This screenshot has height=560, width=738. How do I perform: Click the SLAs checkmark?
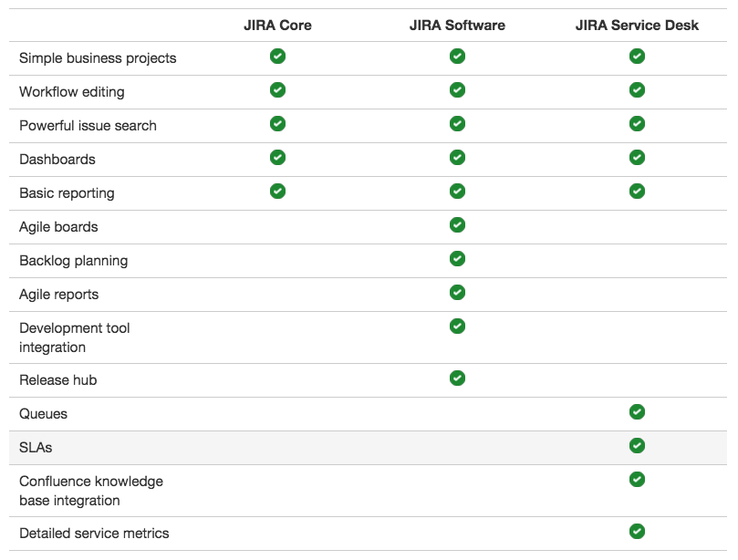coord(638,446)
